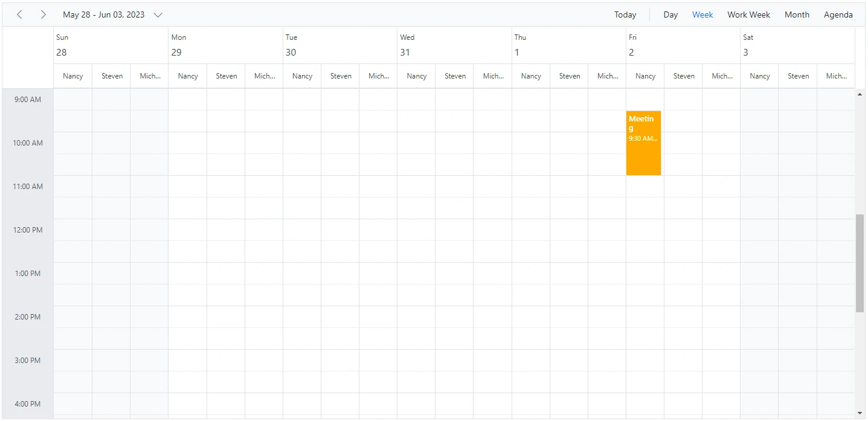Click the Today button
The height and width of the screenshot is (421, 868).
(625, 14)
